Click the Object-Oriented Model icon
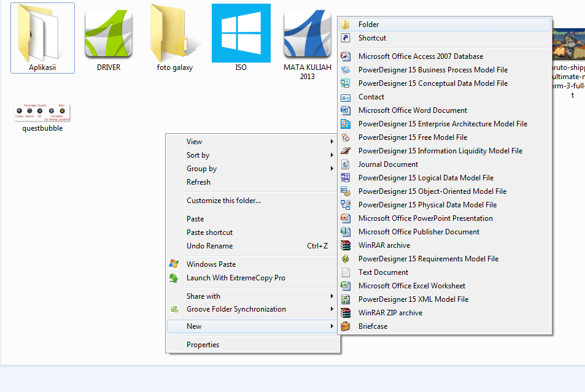This screenshot has height=392, width=585. 346,191
